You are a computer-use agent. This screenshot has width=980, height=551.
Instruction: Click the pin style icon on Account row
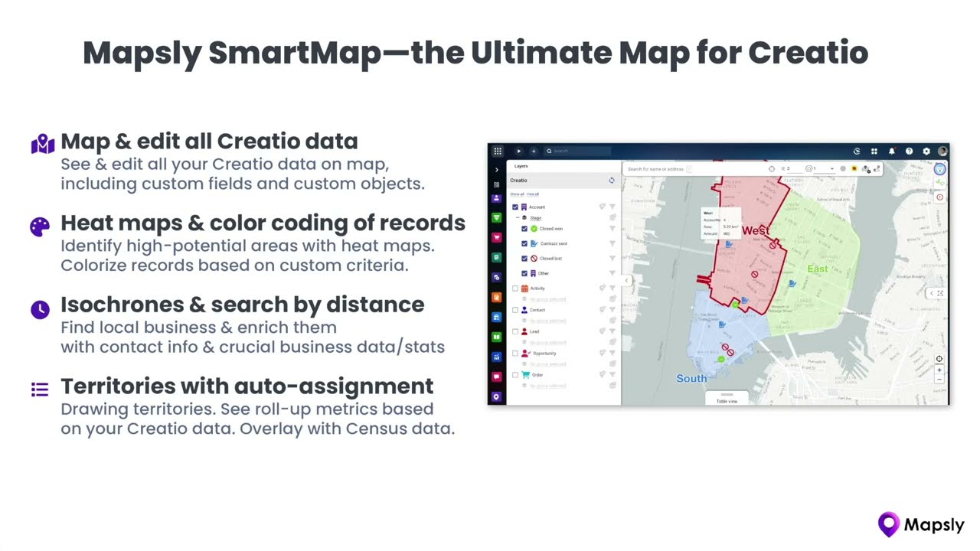(x=603, y=207)
